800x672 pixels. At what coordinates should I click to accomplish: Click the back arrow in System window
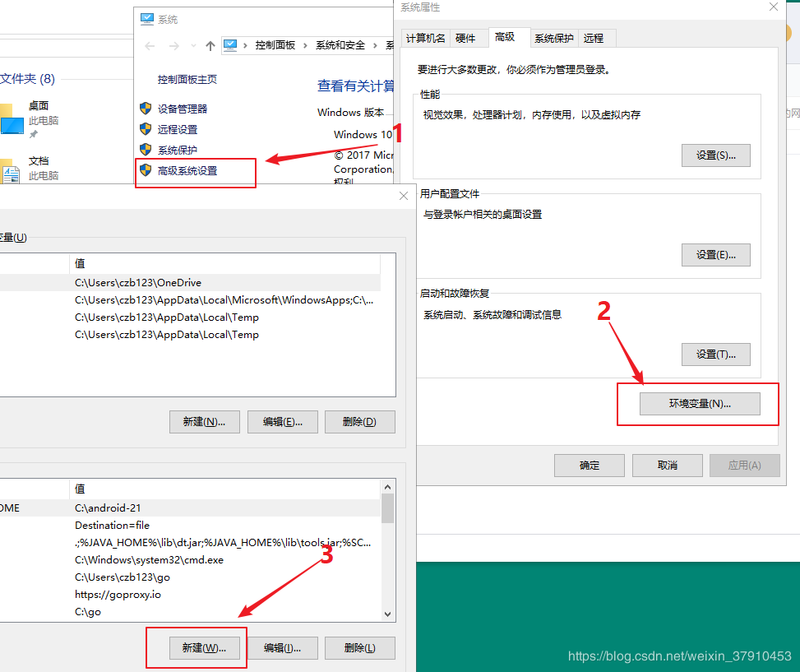pos(150,46)
